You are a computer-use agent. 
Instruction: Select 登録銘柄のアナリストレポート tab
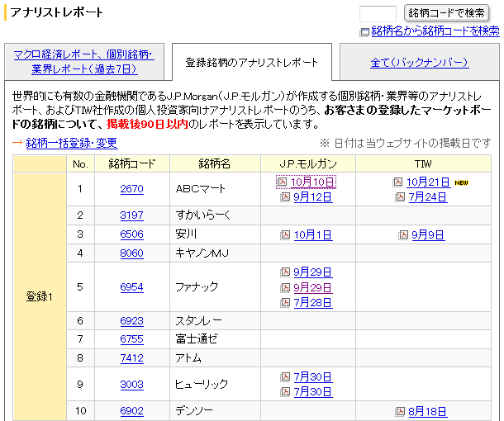[252, 62]
